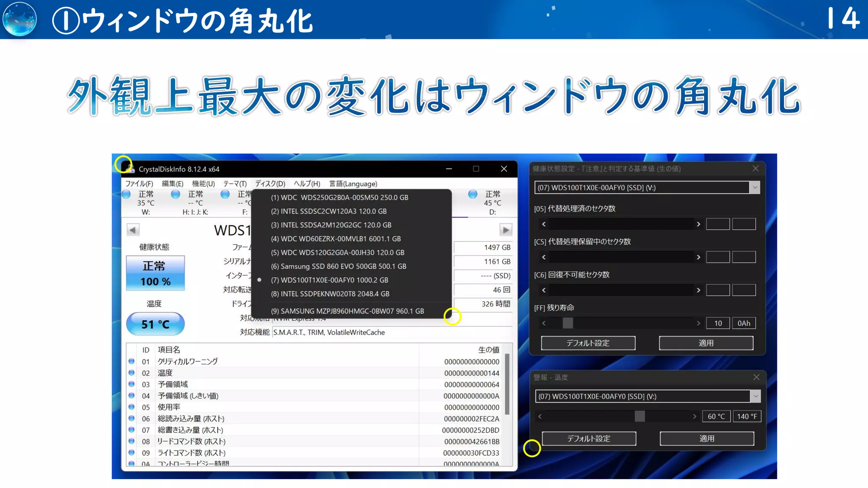Open disk dropdown in 警報 - 温度 dialog
The width and height of the screenshot is (868, 488).
pos(756,396)
